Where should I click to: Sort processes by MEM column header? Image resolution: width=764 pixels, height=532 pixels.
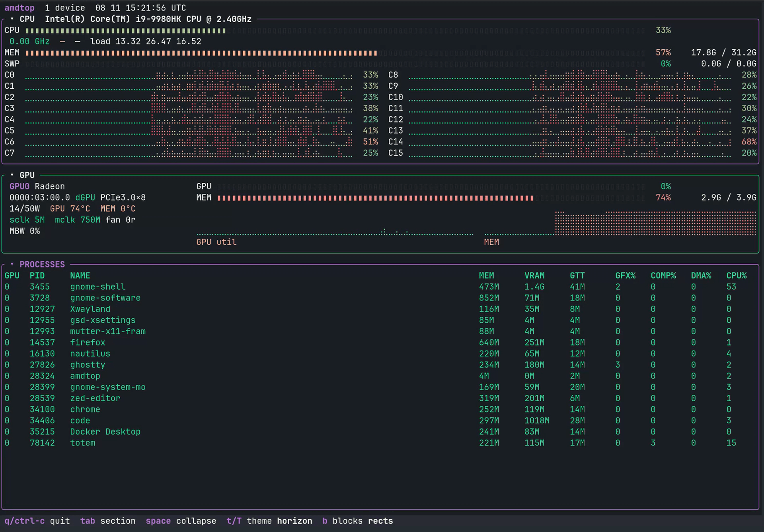(x=486, y=276)
